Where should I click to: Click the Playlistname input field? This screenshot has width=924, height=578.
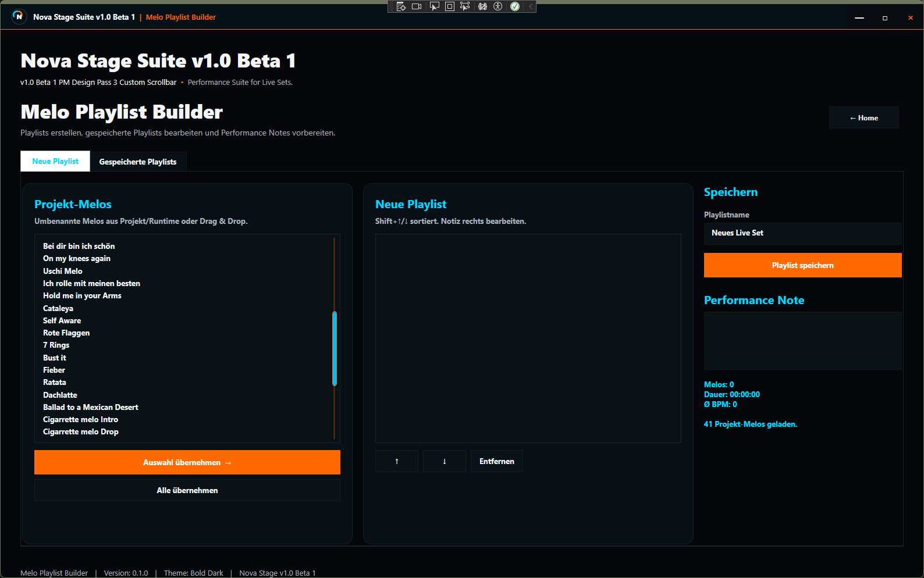point(803,233)
